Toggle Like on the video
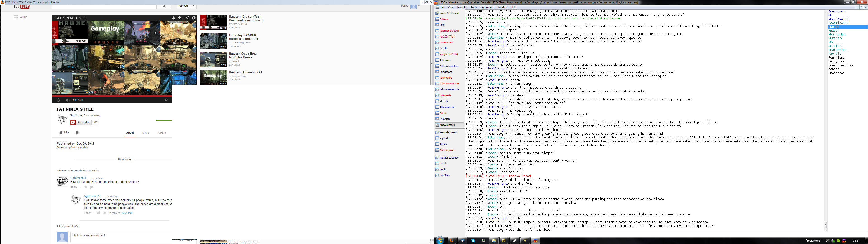The image size is (868, 244). (64, 132)
